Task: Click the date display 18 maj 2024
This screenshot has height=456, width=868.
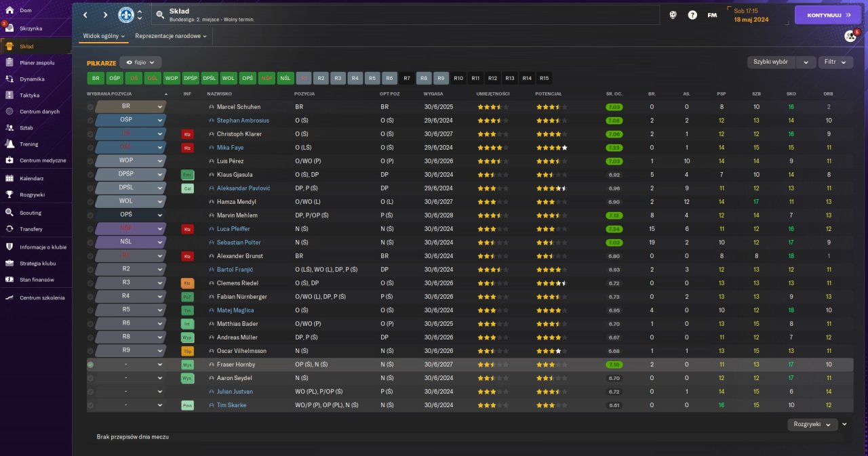Action: 751,20
